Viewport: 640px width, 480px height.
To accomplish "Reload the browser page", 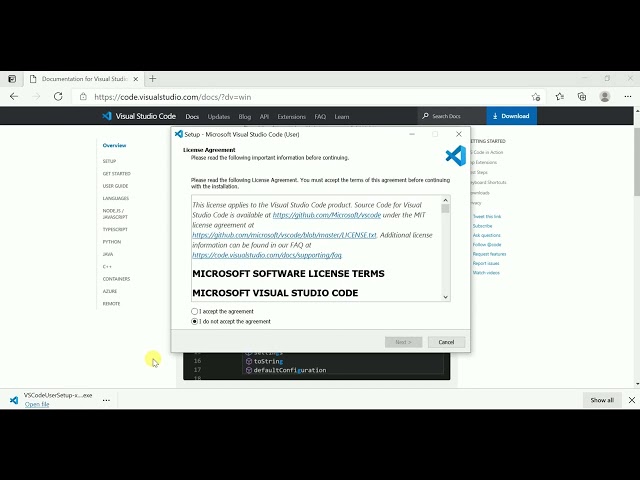I will 58,97.
